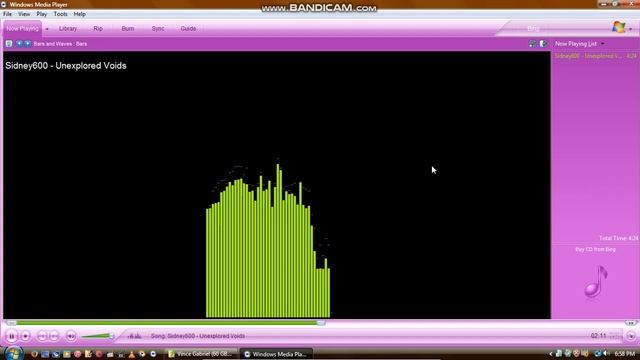
Task: Toggle full screen video view icon
Action: tap(532, 44)
